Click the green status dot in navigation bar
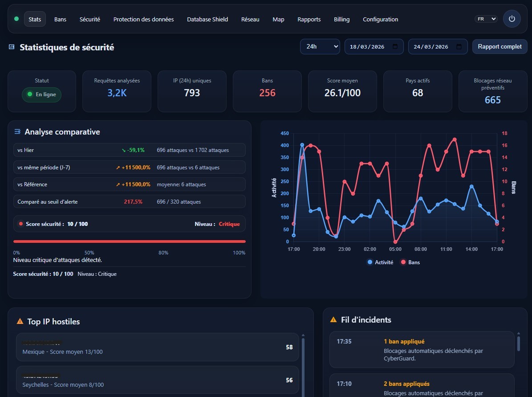 [16, 19]
